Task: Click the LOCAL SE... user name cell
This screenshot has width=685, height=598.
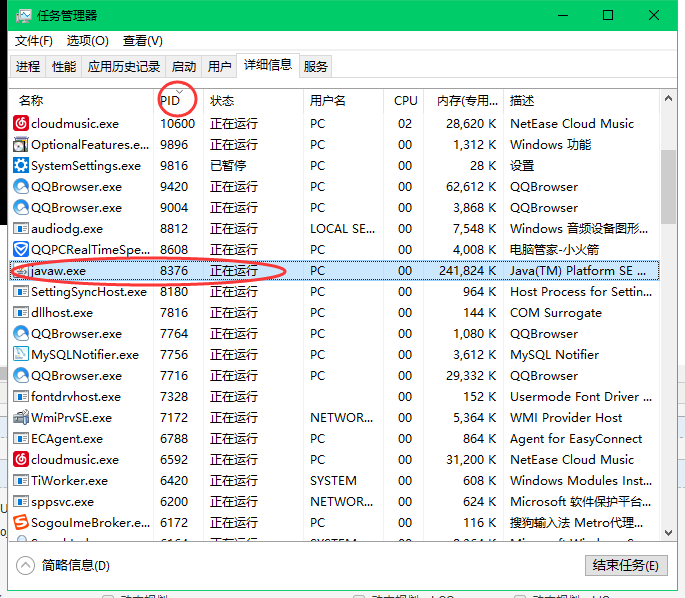Action: [342, 228]
